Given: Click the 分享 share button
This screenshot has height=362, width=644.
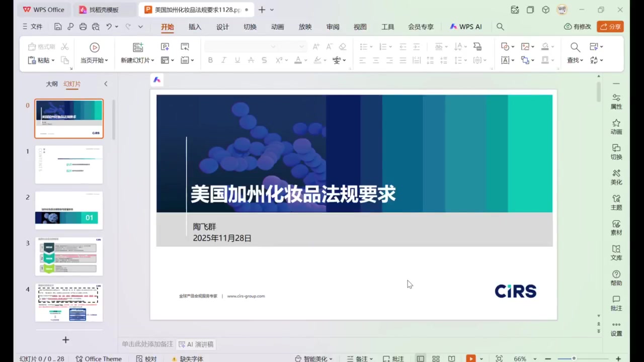Looking at the screenshot, I should point(610,27).
